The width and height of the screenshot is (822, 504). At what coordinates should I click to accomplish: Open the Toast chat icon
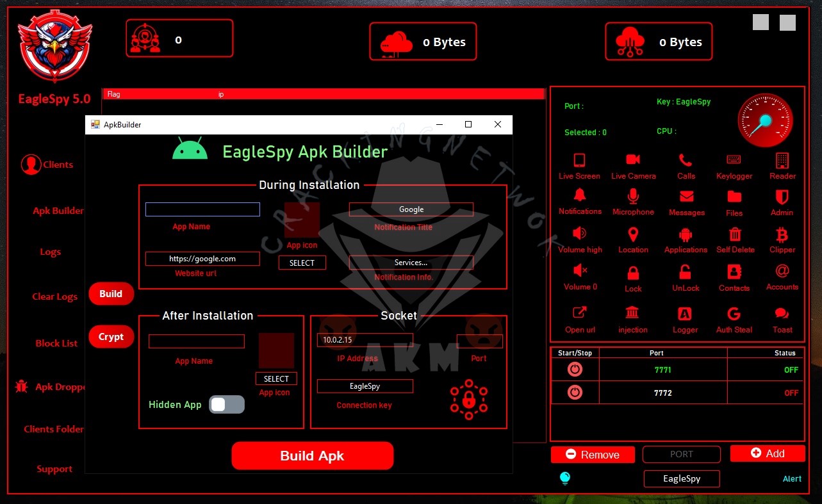782,314
